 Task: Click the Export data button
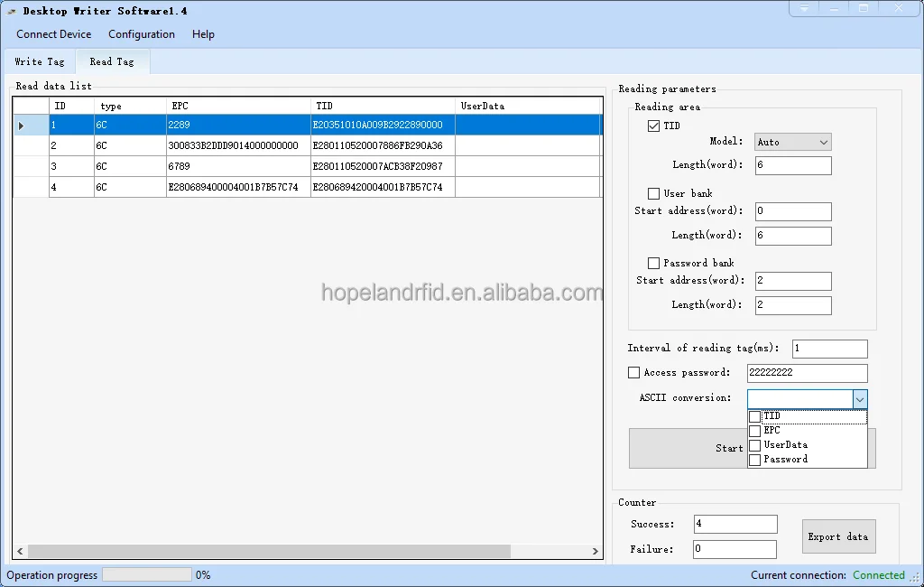pyautogui.click(x=838, y=536)
